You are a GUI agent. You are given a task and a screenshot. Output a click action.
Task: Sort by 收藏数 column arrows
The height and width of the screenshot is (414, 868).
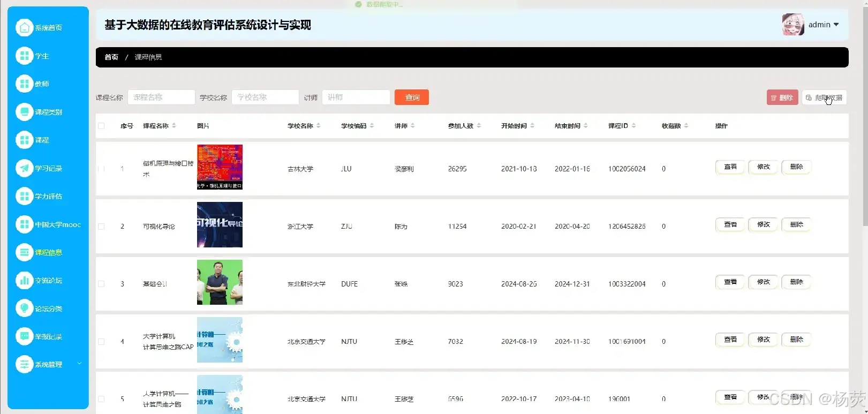pyautogui.click(x=686, y=126)
